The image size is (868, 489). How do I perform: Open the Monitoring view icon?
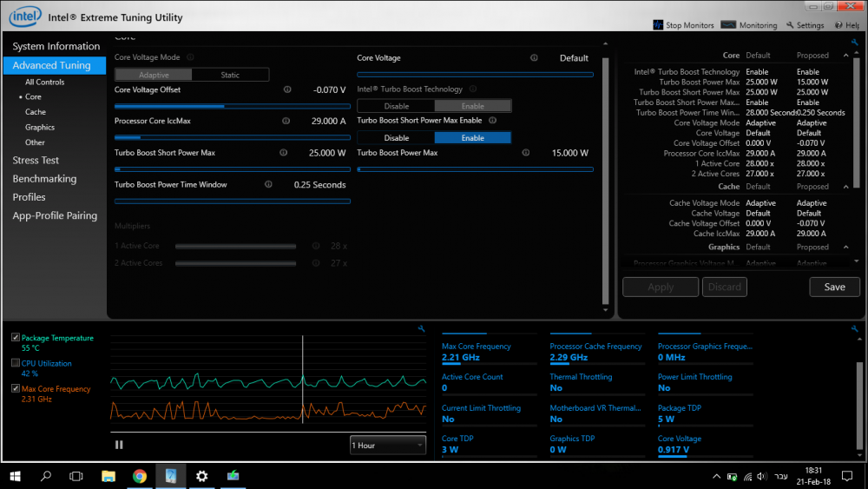(728, 25)
